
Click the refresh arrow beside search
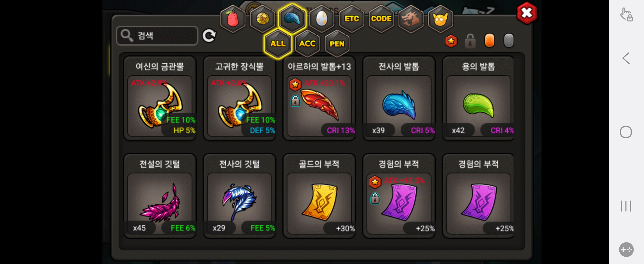209,36
